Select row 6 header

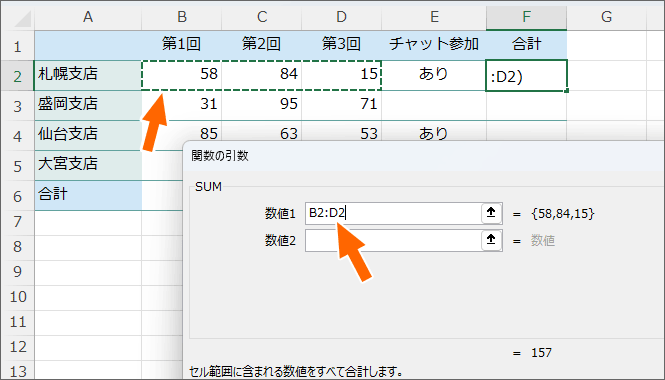point(17,196)
